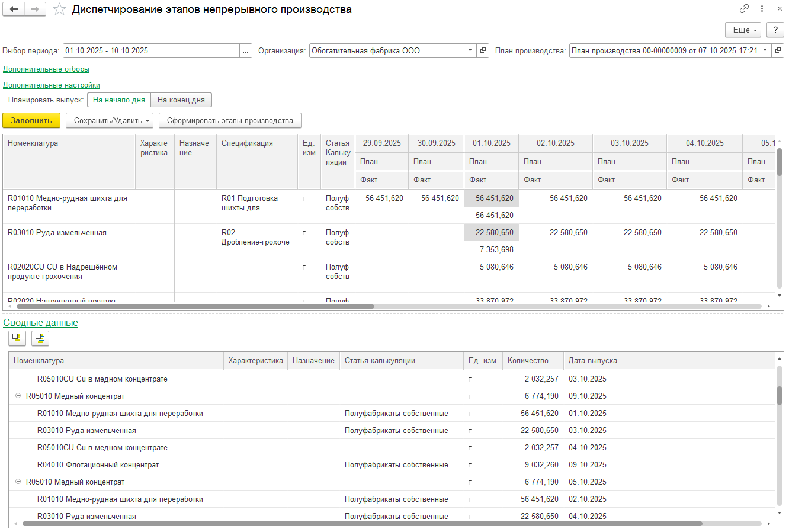Open the Дополнительные отборы link
This screenshot has width=789, height=532.
tap(46, 69)
